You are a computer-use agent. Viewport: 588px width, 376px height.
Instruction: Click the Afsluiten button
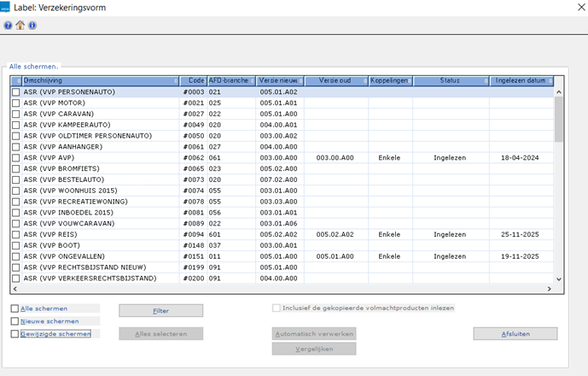pos(515,334)
